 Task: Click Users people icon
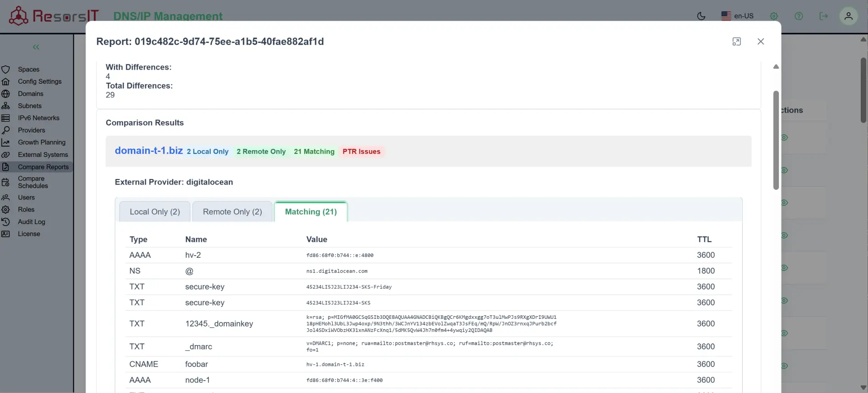[5, 198]
